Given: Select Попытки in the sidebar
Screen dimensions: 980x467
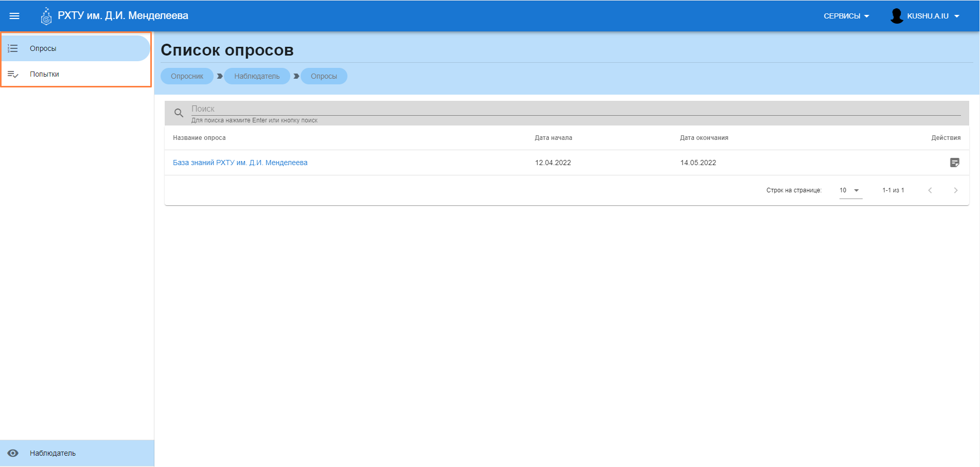Looking at the screenshot, I should (44, 74).
